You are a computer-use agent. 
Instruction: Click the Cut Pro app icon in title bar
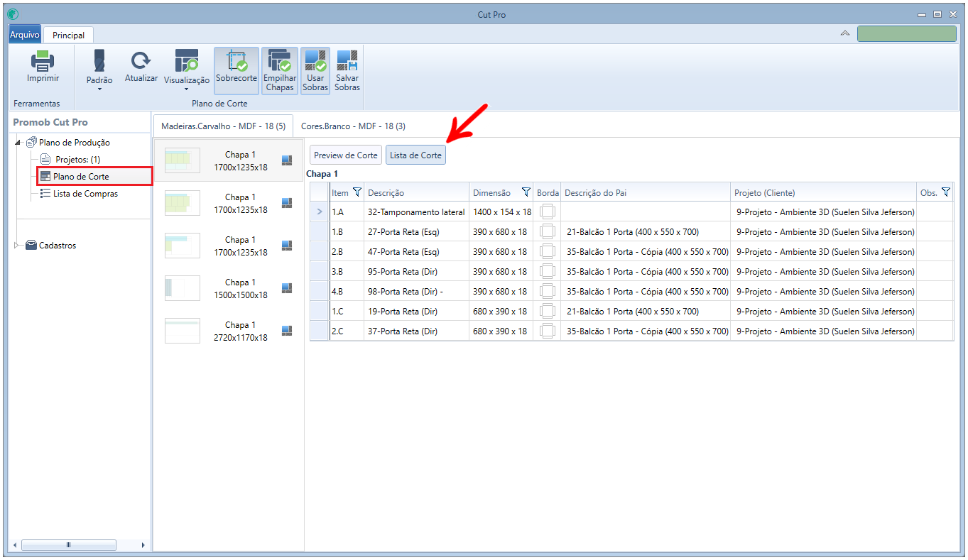pyautogui.click(x=13, y=13)
